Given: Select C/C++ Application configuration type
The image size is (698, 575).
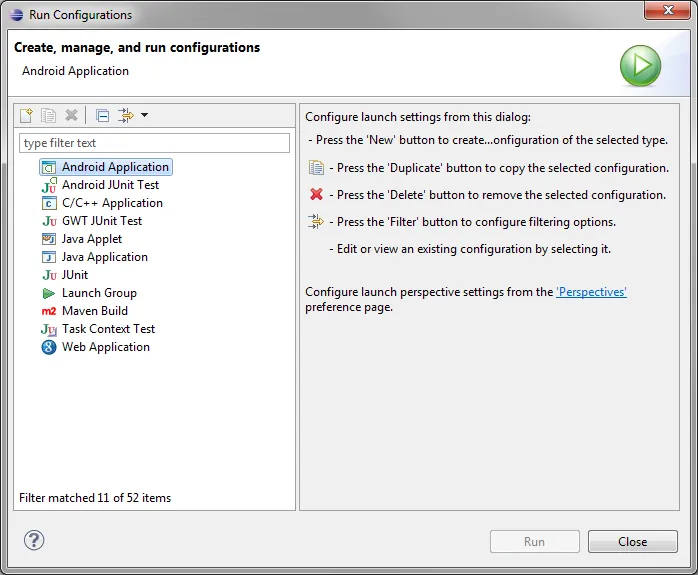Looking at the screenshot, I should coord(112,203).
